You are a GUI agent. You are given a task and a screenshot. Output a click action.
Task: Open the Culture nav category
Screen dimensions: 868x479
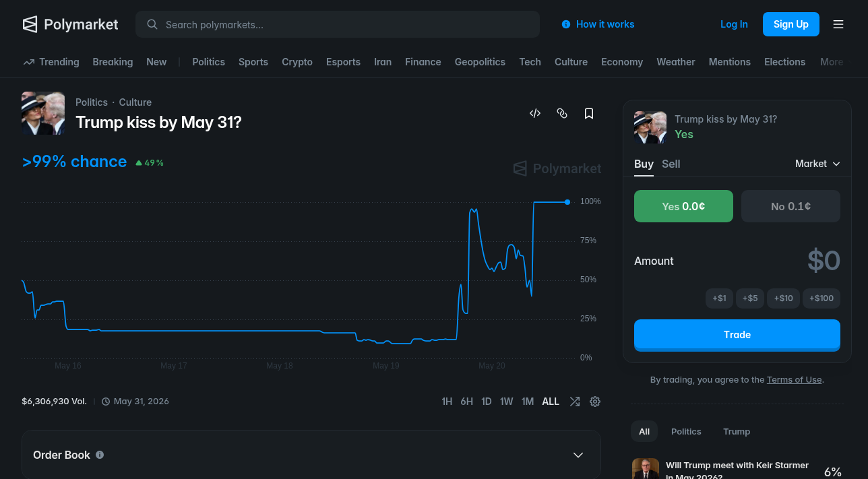coord(571,62)
